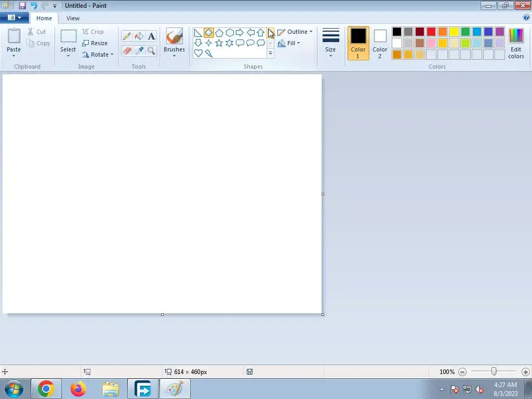Click the canvas bottom edge midpoint handle
The height and width of the screenshot is (399, 532).
pos(162,314)
